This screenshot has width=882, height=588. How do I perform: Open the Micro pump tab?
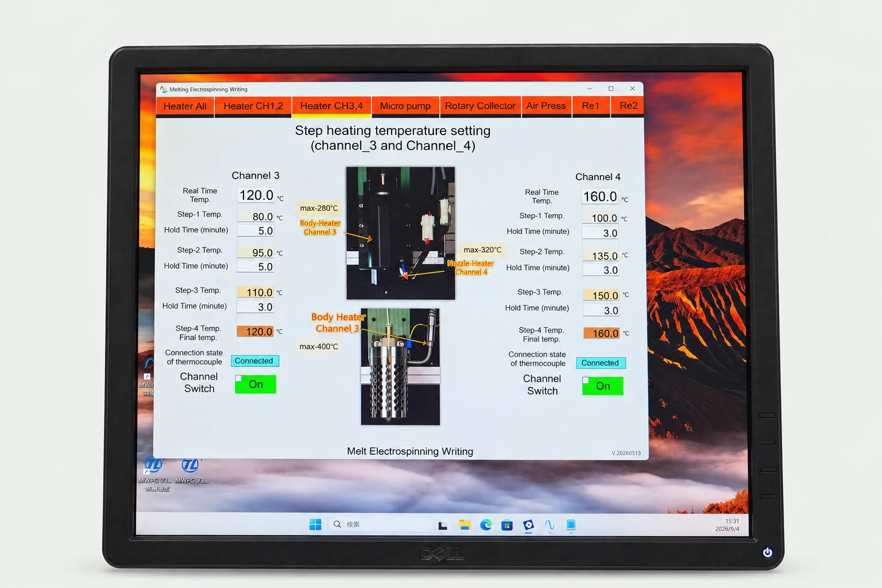pyautogui.click(x=405, y=106)
